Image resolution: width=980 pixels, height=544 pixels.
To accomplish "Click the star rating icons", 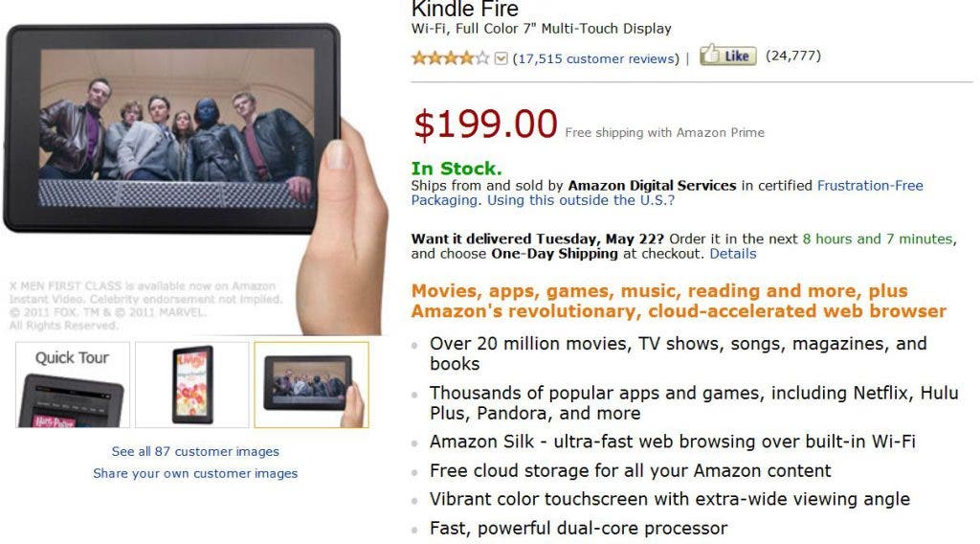I will coord(450,58).
